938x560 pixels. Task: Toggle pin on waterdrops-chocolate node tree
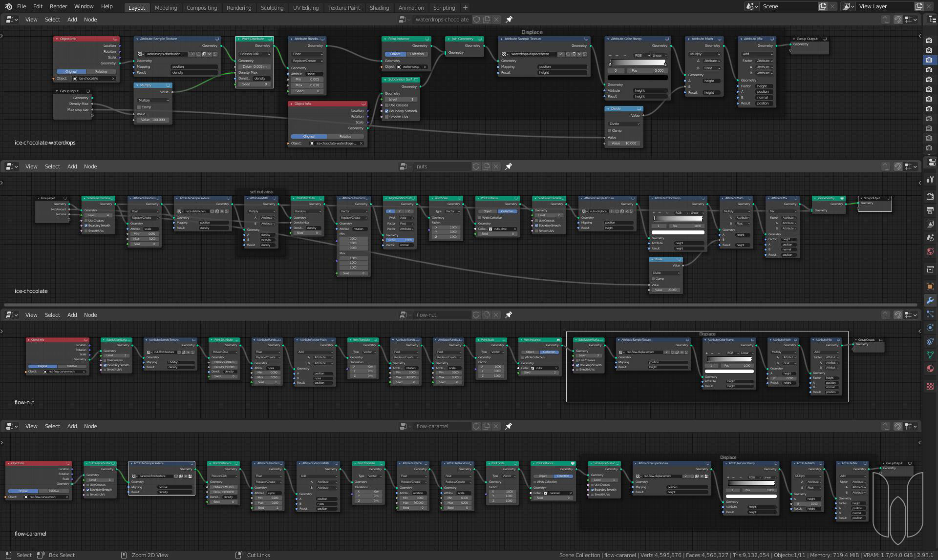click(x=509, y=20)
